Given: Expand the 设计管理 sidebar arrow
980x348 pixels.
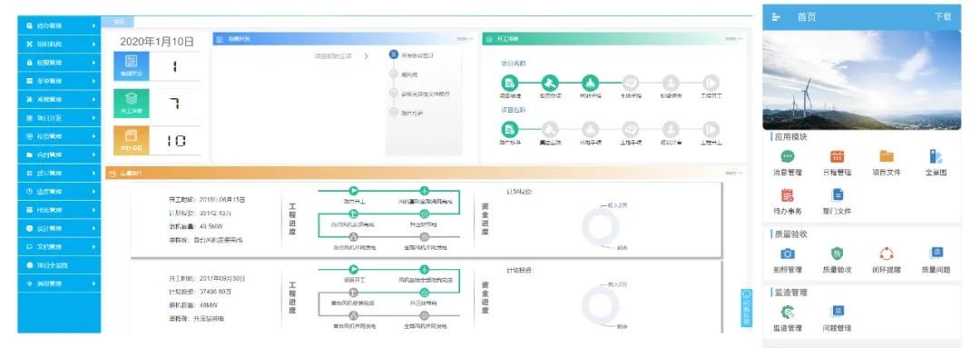Looking at the screenshot, I should (x=93, y=228).
